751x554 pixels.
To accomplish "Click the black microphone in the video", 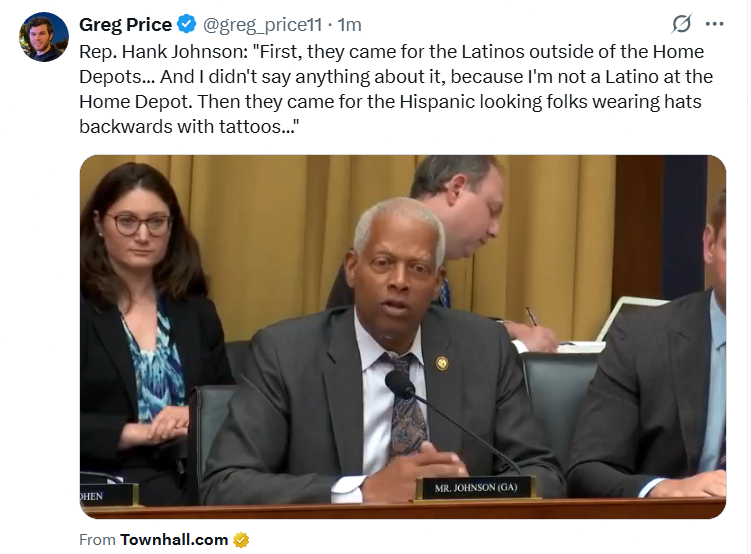I will (x=400, y=384).
